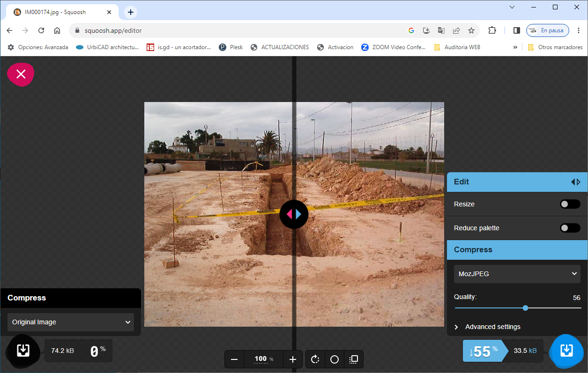Image resolution: width=588 pixels, height=373 pixels.
Task: Click the side-swap arrows in the Edit header
Action: pyautogui.click(x=576, y=182)
